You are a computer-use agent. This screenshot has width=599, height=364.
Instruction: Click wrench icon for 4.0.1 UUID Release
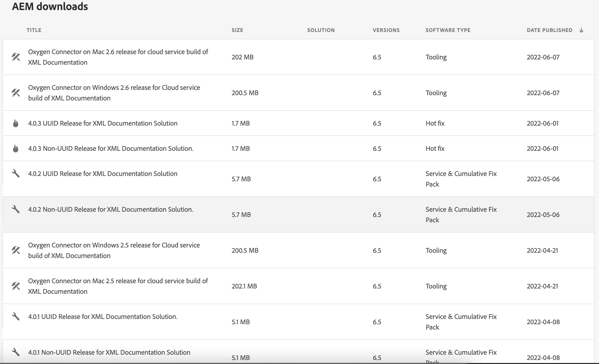16,317
